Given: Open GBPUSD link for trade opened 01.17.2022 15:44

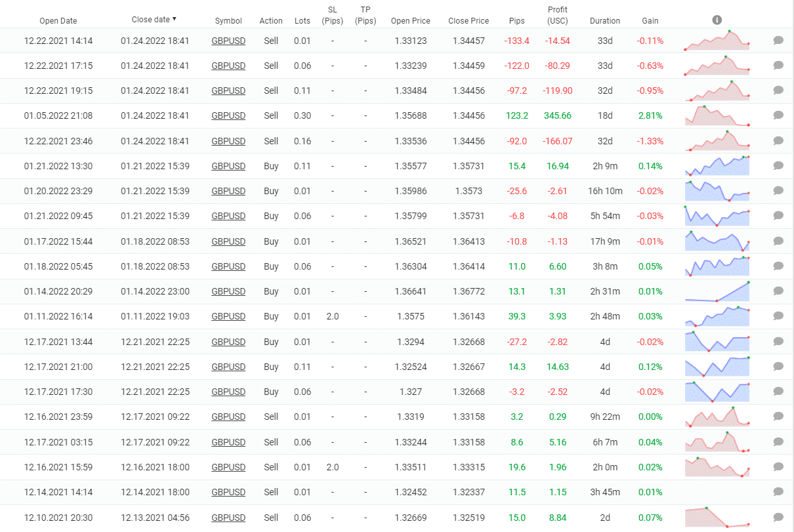Looking at the screenshot, I should coord(228,241).
